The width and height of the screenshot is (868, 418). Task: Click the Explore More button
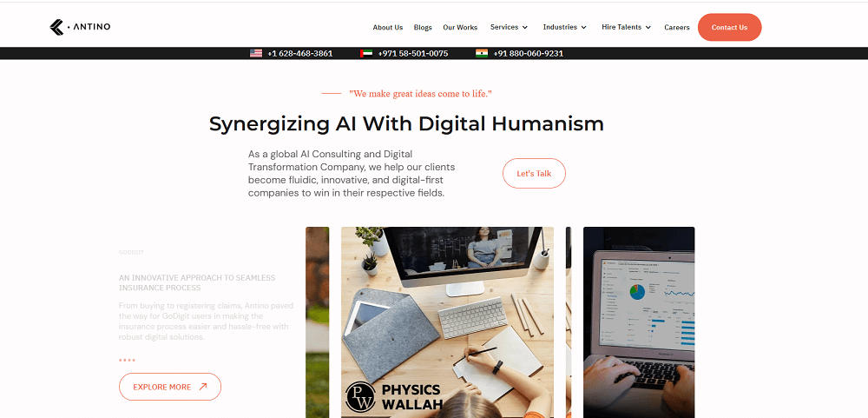click(170, 387)
